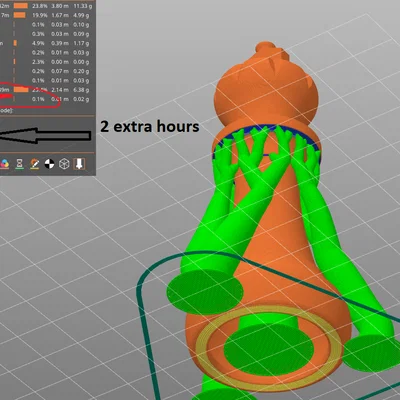Select the 1.17 g weight value
Image resolution: width=400 pixels, height=400 pixels.
tap(81, 43)
